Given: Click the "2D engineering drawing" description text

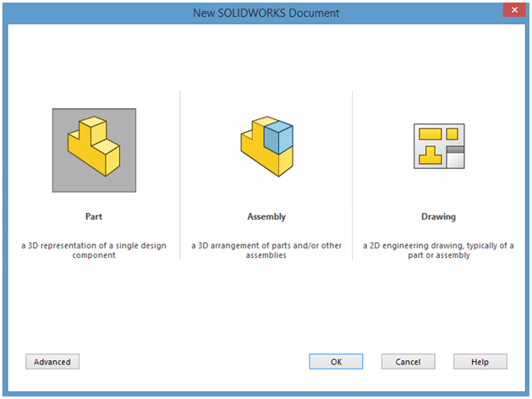Looking at the screenshot, I should (438, 250).
